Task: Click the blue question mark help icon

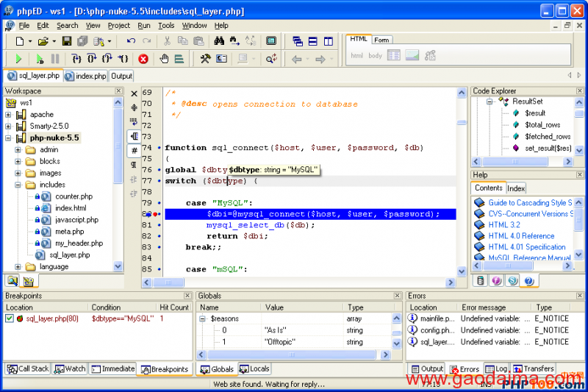Action: coord(528,281)
